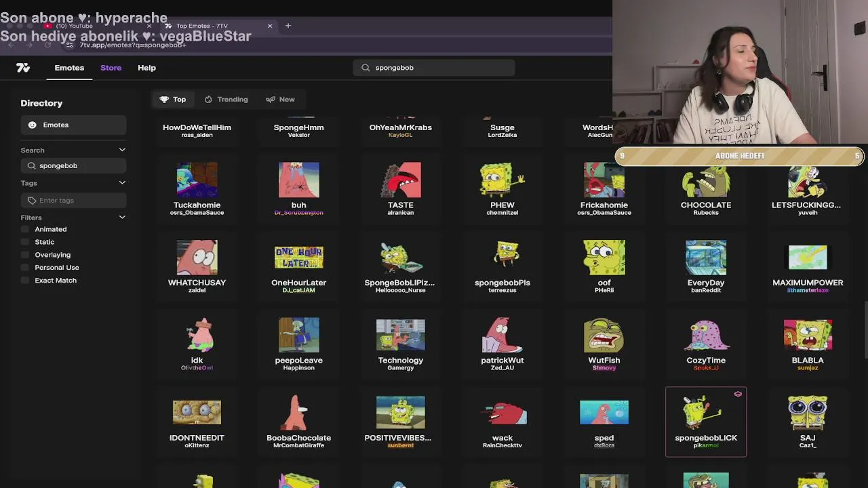Open the spongebobLICK emote card
868x488 pixels.
click(x=705, y=422)
